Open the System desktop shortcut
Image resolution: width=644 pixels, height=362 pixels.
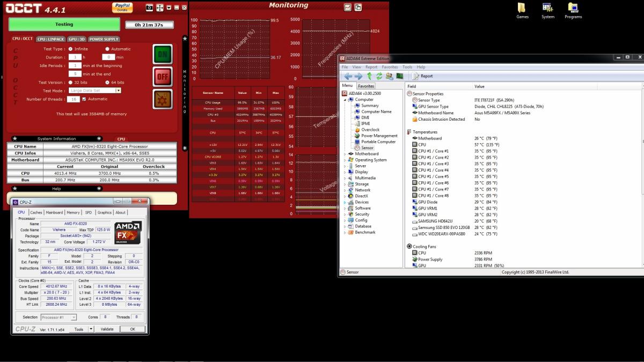548,10
